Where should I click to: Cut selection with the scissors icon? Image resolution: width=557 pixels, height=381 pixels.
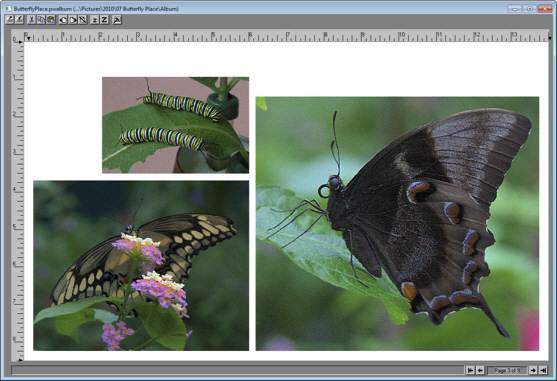coord(31,20)
